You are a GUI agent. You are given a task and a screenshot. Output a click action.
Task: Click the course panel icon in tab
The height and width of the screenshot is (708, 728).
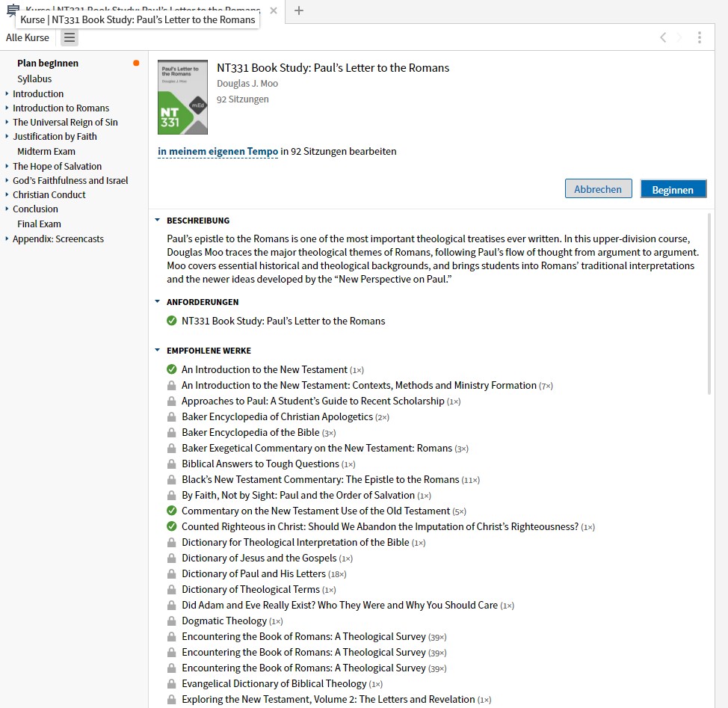click(13, 9)
